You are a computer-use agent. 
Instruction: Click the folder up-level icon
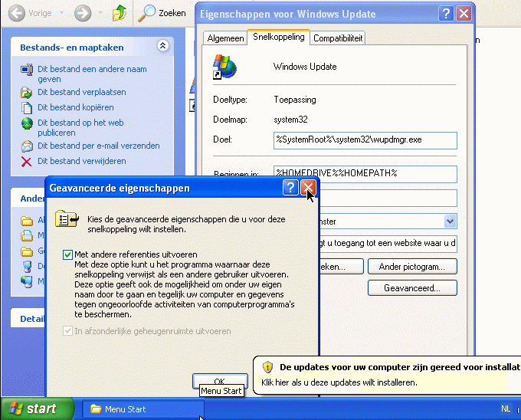(120, 13)
